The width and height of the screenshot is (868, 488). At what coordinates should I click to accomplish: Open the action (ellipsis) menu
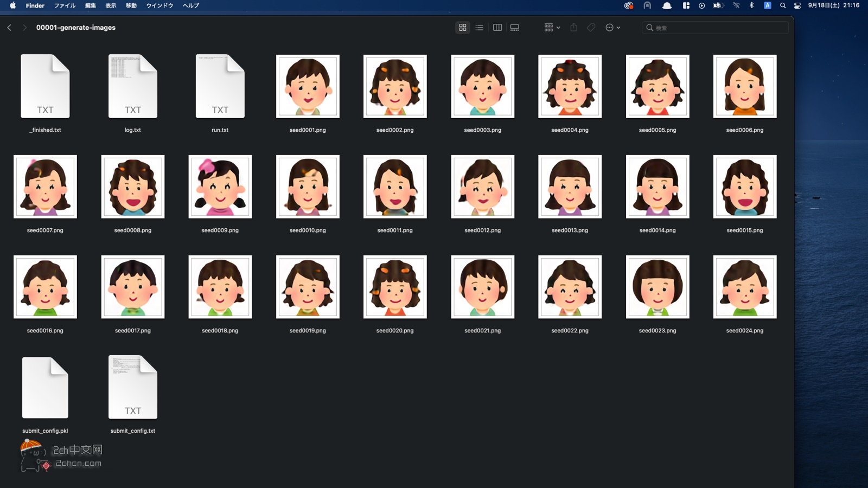click(x=612, y=28)
